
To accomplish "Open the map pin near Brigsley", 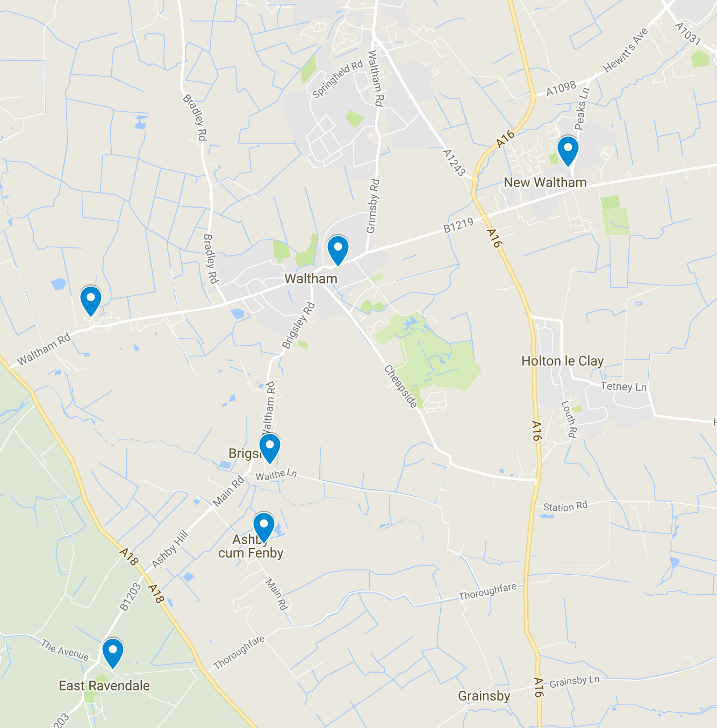I will click(269, 449).
